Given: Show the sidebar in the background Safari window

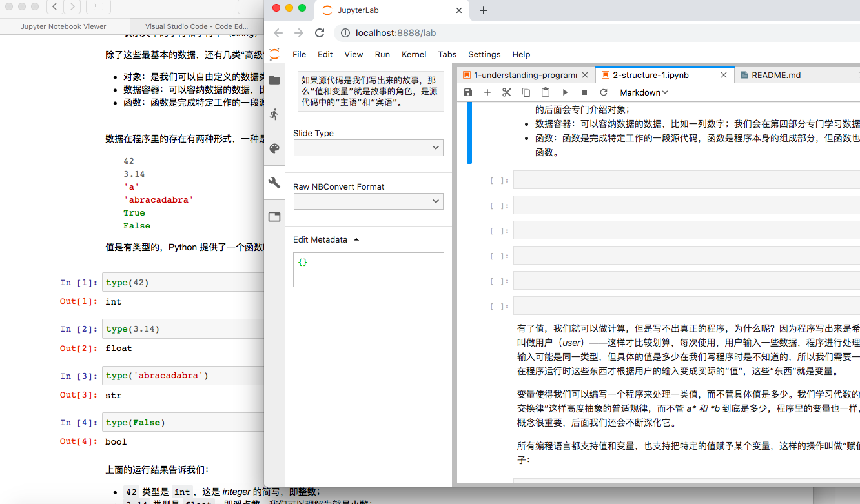Looking at the screenshot, I should [98, 6].
